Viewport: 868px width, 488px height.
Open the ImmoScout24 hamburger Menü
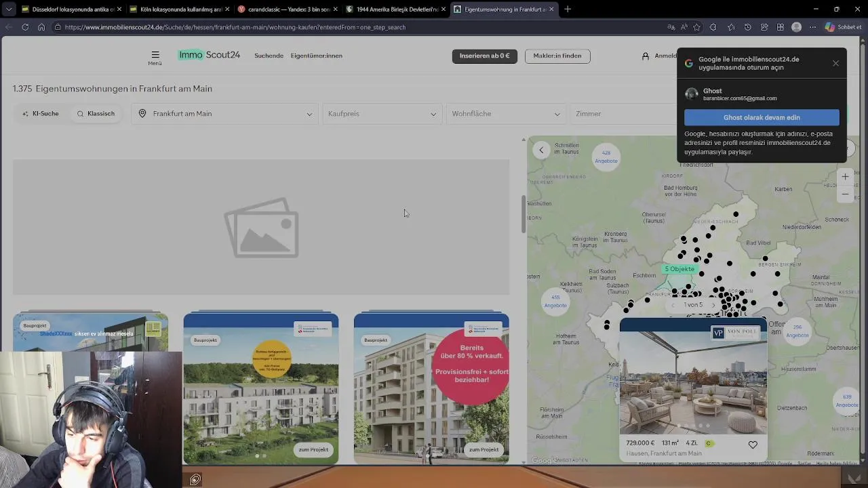pos(155,58)
